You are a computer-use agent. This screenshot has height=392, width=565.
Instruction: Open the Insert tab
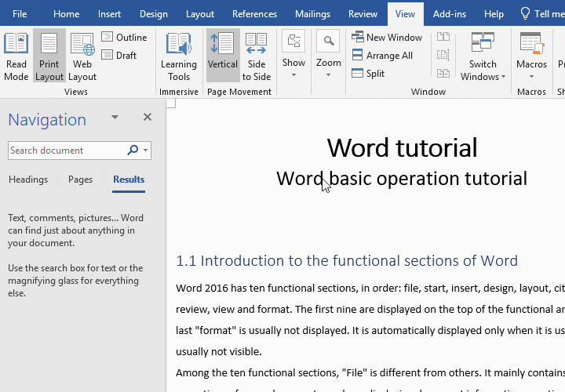[109, 13]
